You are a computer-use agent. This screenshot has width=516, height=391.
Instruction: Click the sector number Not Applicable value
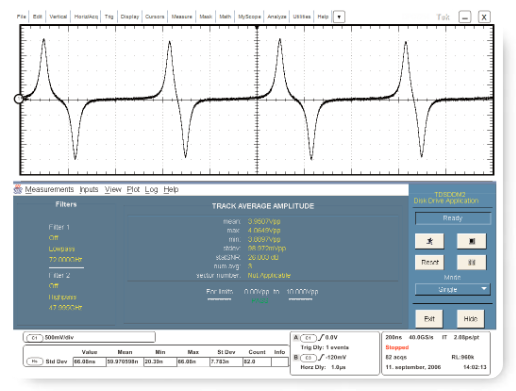(269, 275)
